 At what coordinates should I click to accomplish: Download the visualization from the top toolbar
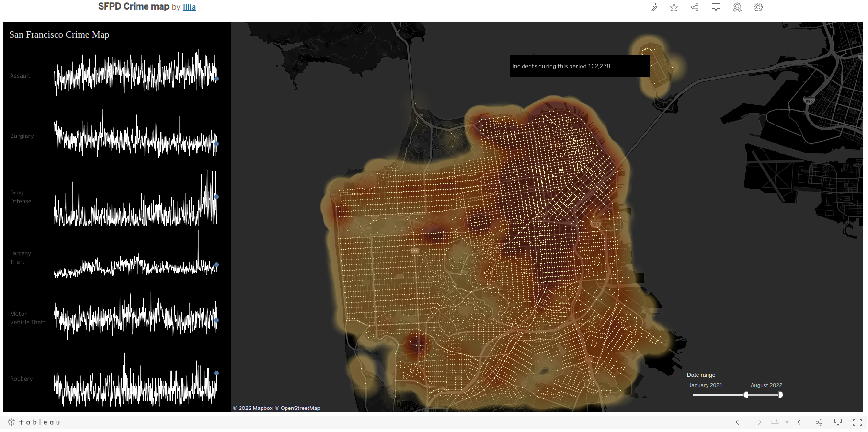[x=716, y=7]
